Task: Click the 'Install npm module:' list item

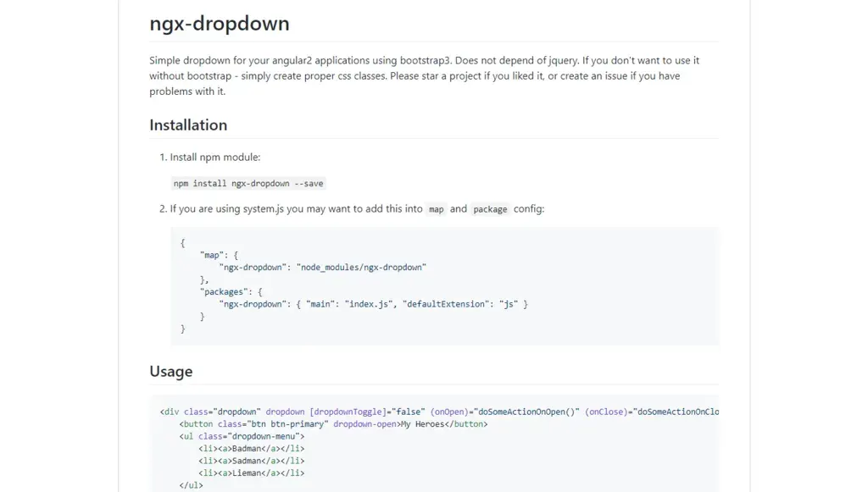Action: [214, 157]
